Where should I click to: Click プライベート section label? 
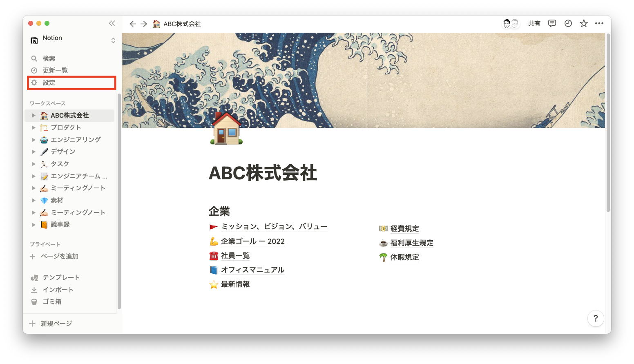click(45, 244)
